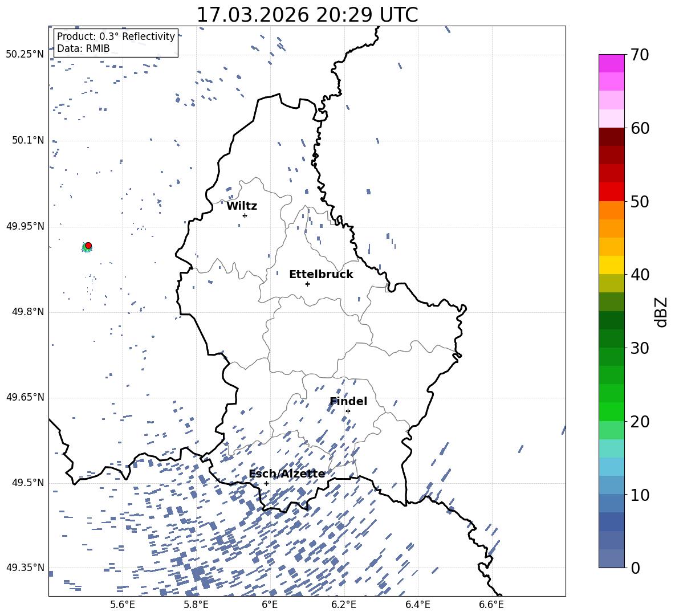The height and width of the screenshot is (616, 675).
Task: Click the Findel city label
Action: [348, 401]
